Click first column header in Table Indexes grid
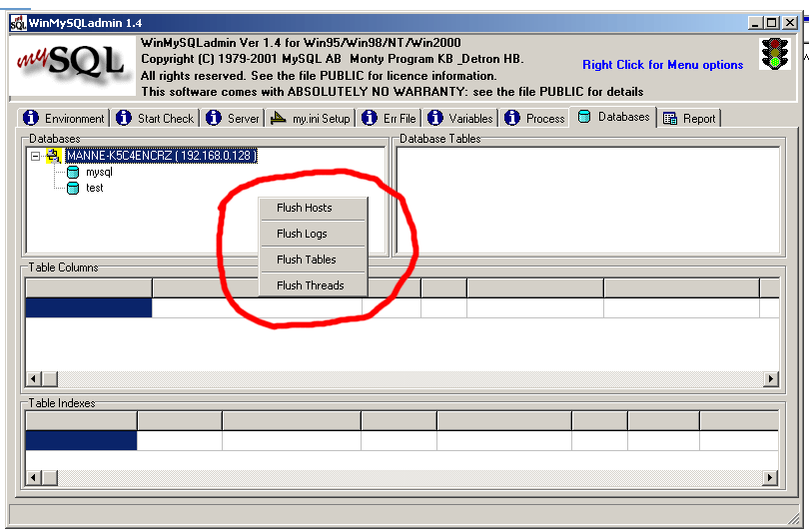This screenshot has height=532, width=809. (82, 420)
